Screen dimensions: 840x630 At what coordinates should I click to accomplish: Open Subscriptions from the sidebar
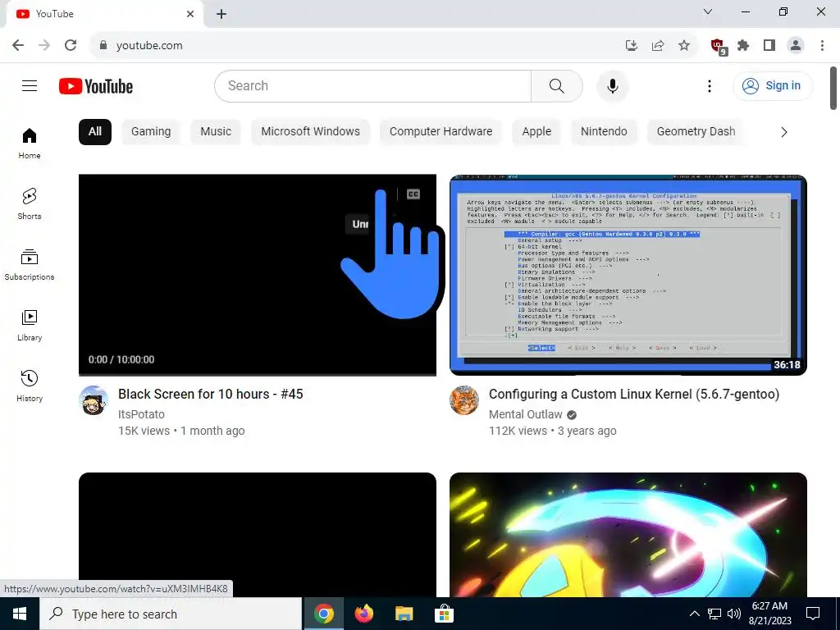30,265
